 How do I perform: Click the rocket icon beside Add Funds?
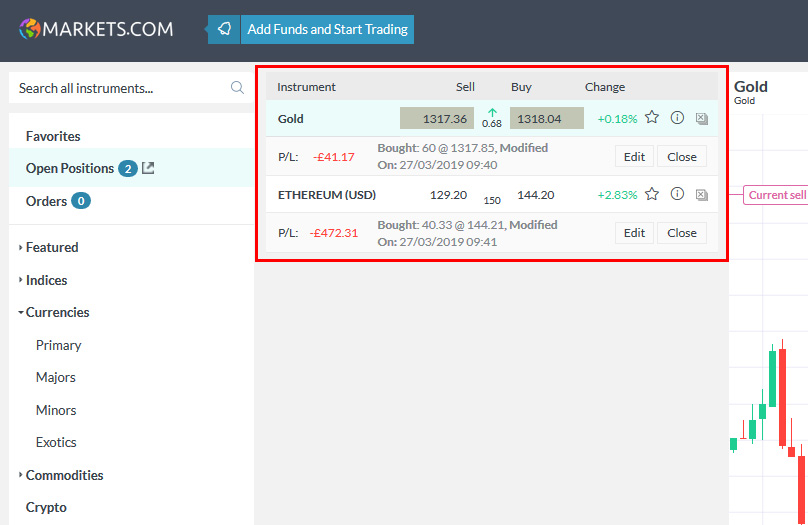[x=224, y=29]
